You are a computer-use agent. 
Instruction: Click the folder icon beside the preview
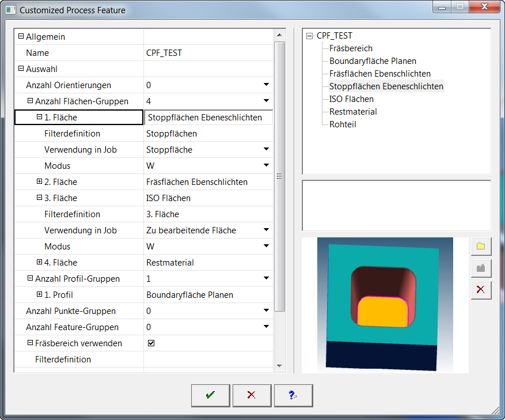click(481, 247)
